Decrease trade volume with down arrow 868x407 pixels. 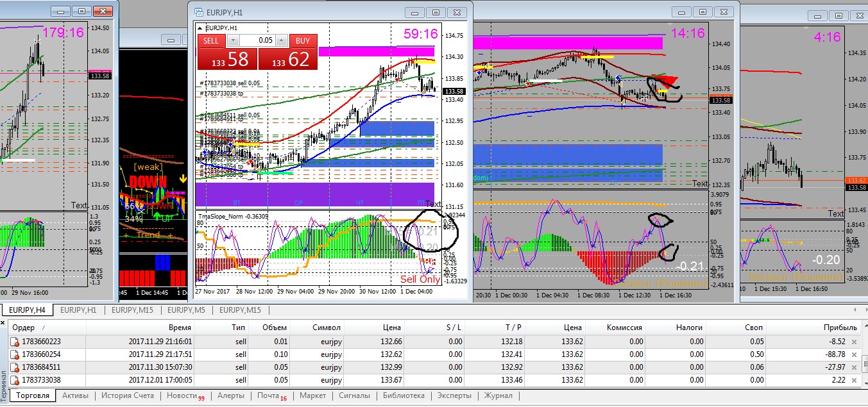pos(232,40)
